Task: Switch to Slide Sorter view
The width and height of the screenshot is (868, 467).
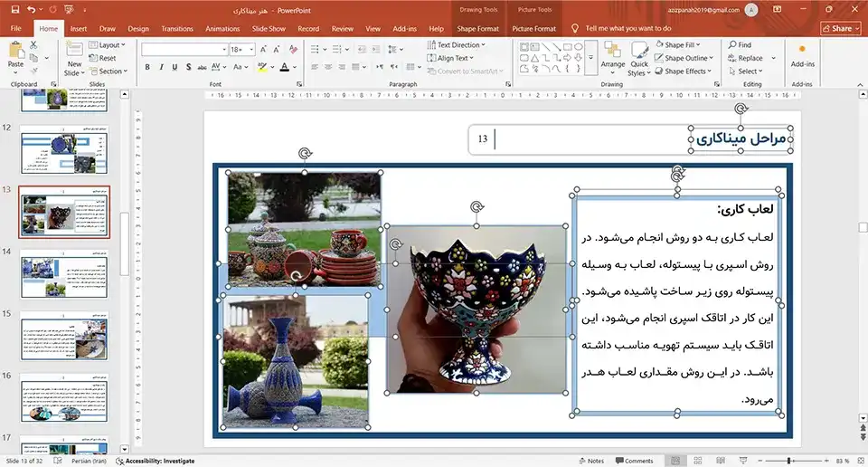Action: point(697,461)
